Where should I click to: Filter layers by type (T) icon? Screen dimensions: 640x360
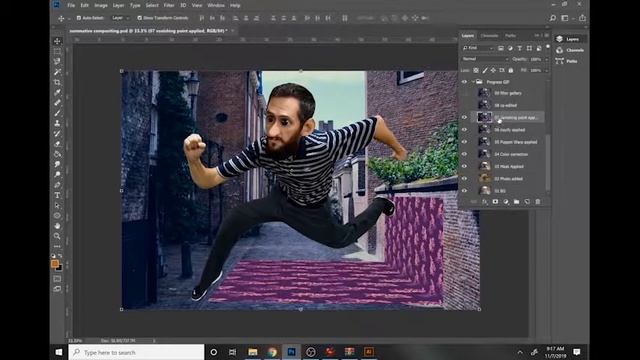pyautogui.click(x=520, y=48)
